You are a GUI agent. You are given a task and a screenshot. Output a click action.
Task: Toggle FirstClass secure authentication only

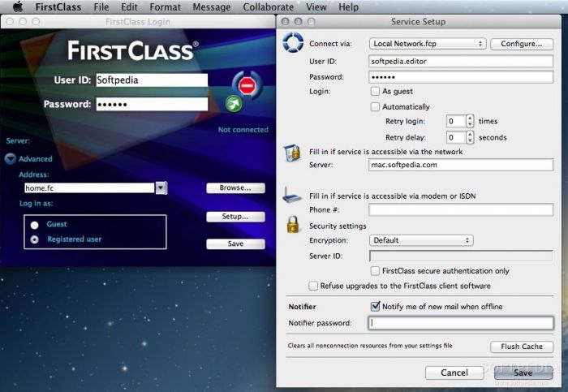point(375,271)
